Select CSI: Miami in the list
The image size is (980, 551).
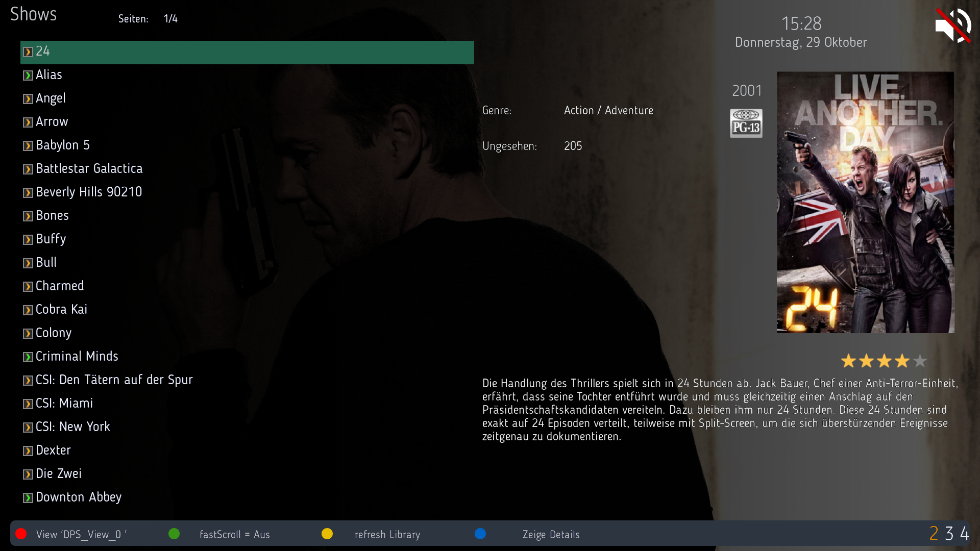(x=247, y=404)
